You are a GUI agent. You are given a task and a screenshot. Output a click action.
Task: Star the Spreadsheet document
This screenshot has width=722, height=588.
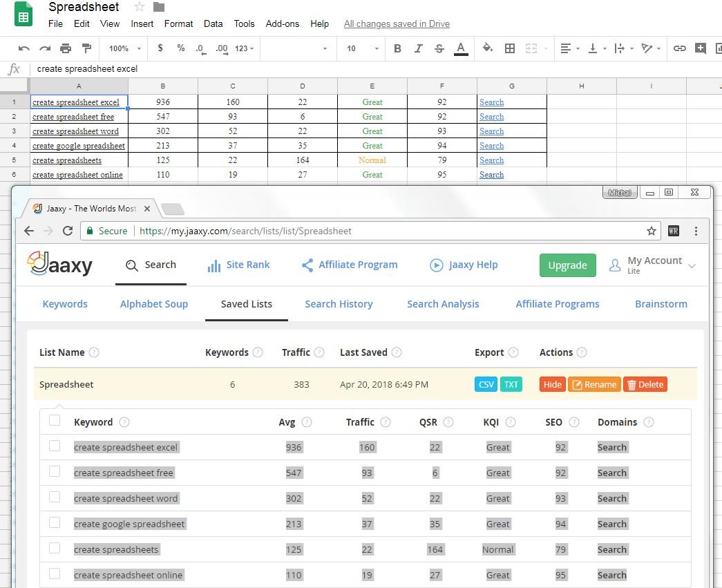tap(140, 7)
